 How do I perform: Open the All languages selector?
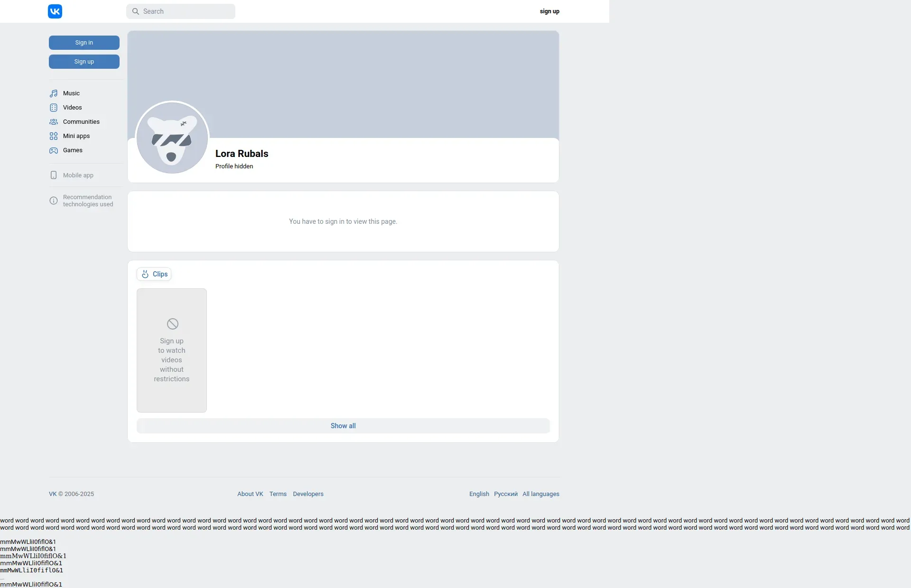point(541,494)
